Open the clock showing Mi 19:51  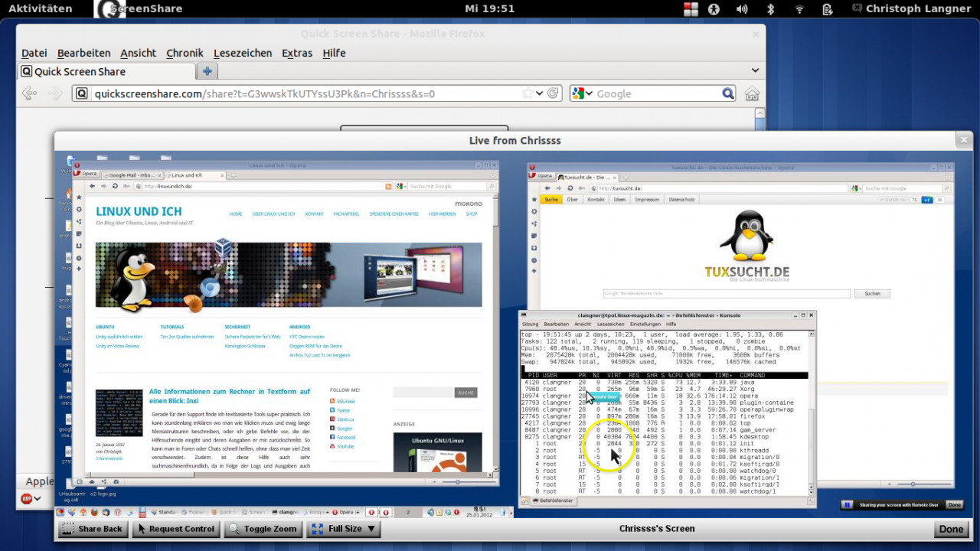(x=489, y=8)
